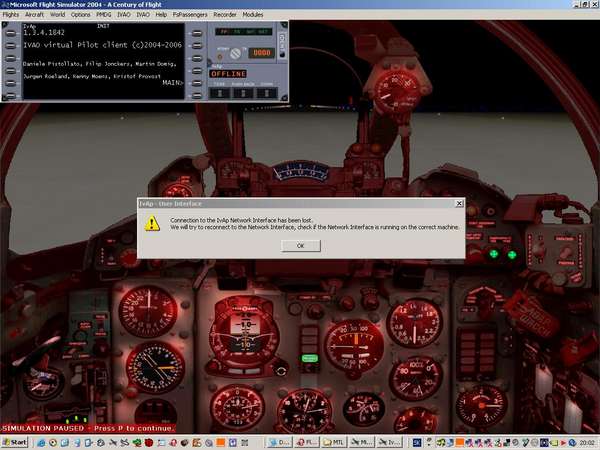Screen dimensions: 600x450
Task: Click the top left IvAp line select key
Action: coord(11,34)
